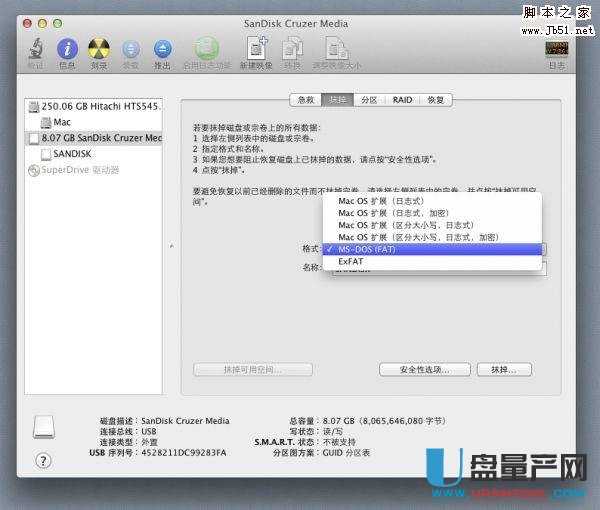This screenshot has height=510, width=600.
Task: Click the 安全性选项 (Security Options) button
Action: [x=425, y=370]
